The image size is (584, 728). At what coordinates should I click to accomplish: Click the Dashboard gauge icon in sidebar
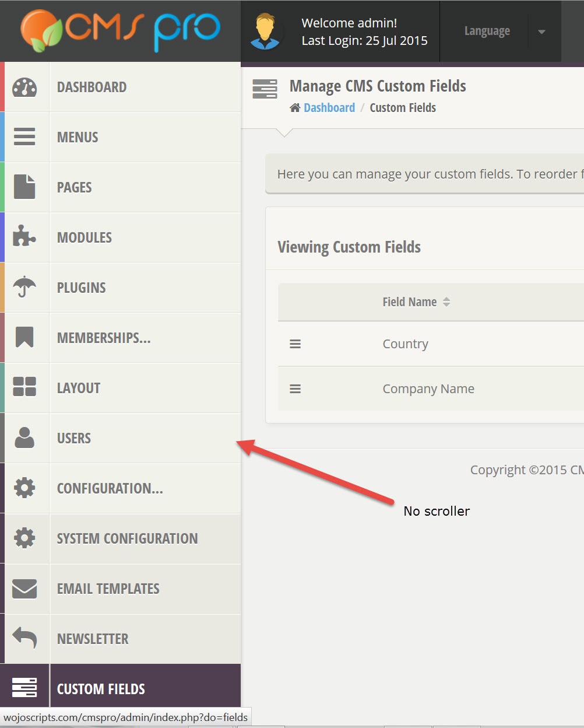(24, 87)
